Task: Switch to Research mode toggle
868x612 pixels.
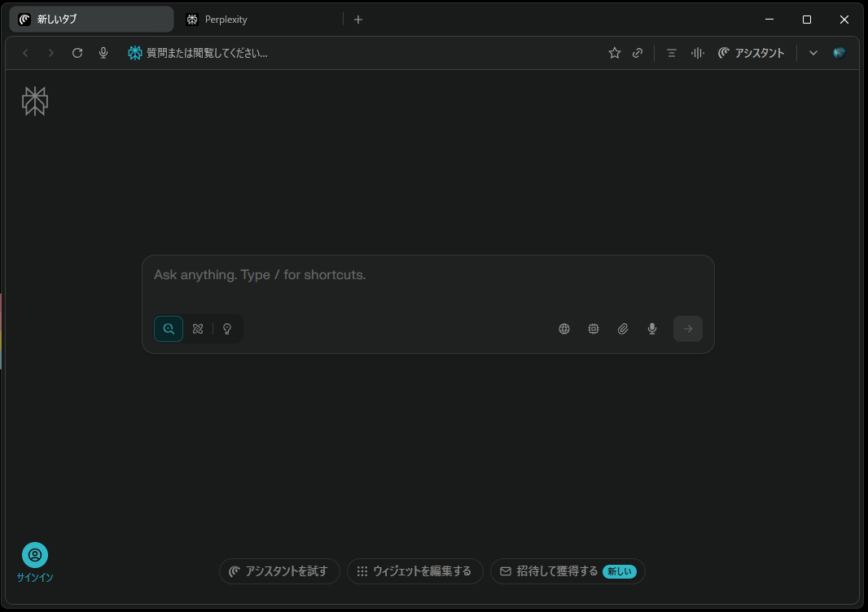Action: pos(198,329)
